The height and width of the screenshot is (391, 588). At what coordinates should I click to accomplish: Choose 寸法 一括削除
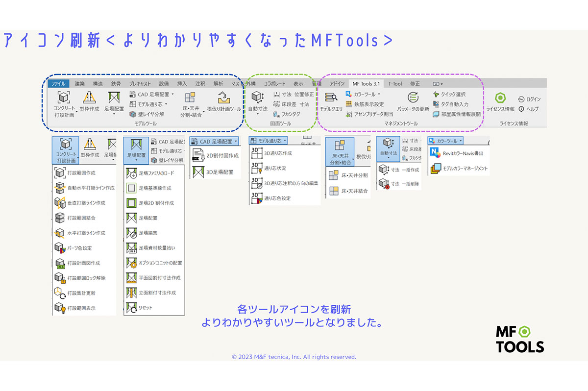(x=399, y=184)
